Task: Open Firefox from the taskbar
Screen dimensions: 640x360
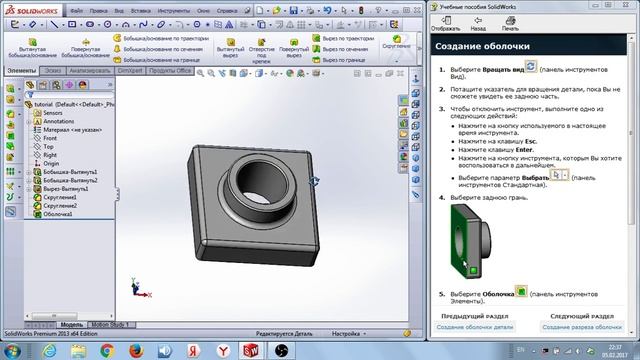Action: point(136,351)
